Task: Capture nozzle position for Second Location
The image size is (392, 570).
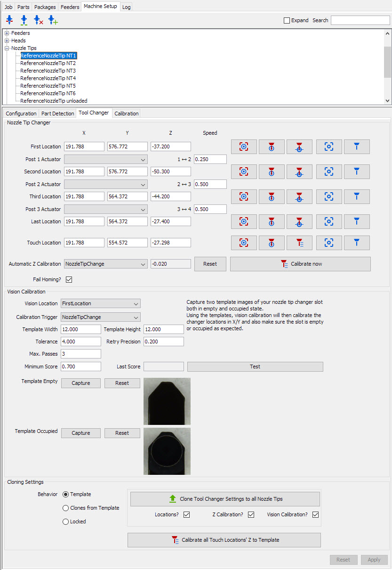Action: point(272,171)
